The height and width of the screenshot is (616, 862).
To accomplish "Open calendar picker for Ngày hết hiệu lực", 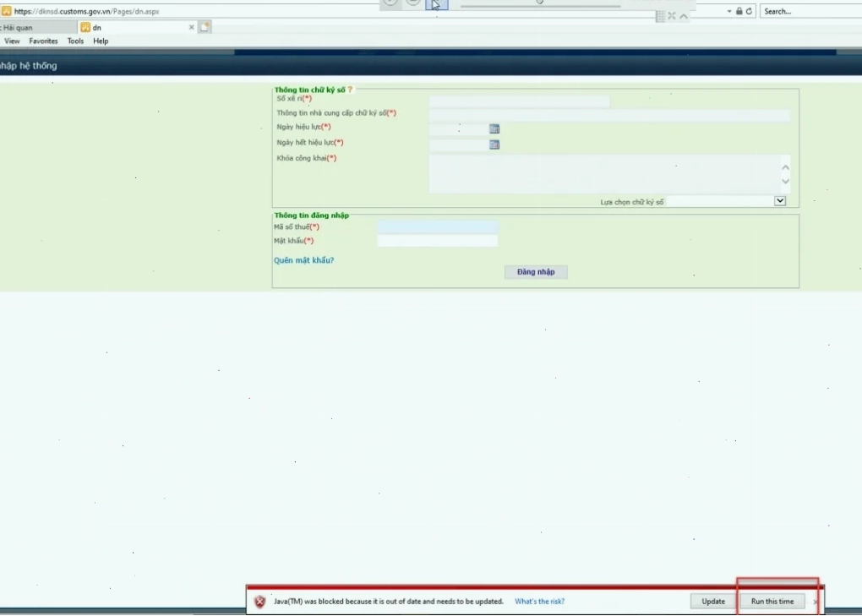I will point(494,144).
